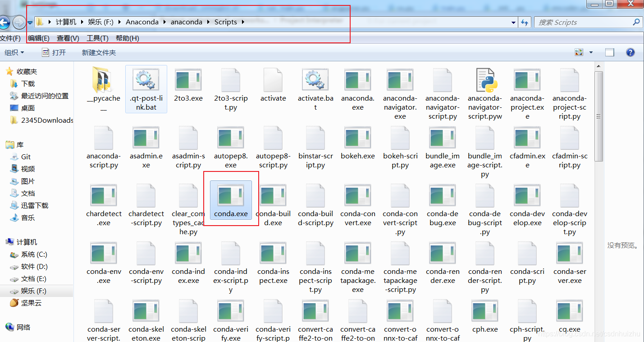The width and height of the screenshot is (644, 342).
Task: Select the asadmin.exe file icon
Action: [146, 138]
